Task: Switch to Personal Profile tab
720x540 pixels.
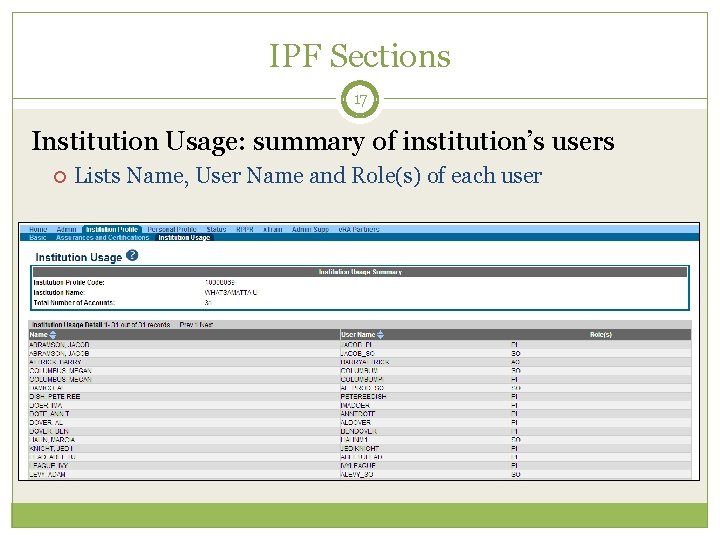Action: coord(172,229)
